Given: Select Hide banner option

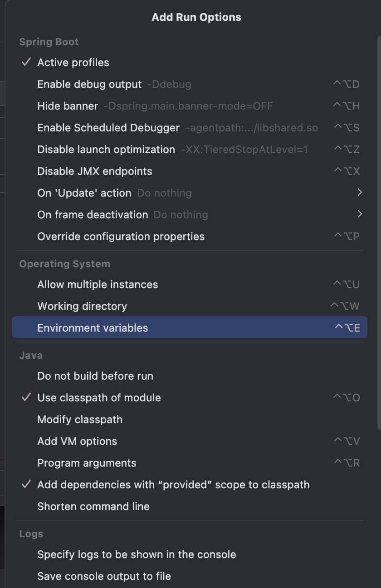Looking at the screenshot, I should point(68,106).
